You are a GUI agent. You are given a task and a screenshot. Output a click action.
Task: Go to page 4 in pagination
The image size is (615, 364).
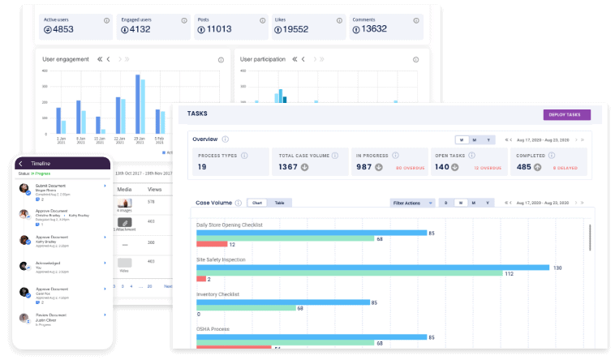131,286
